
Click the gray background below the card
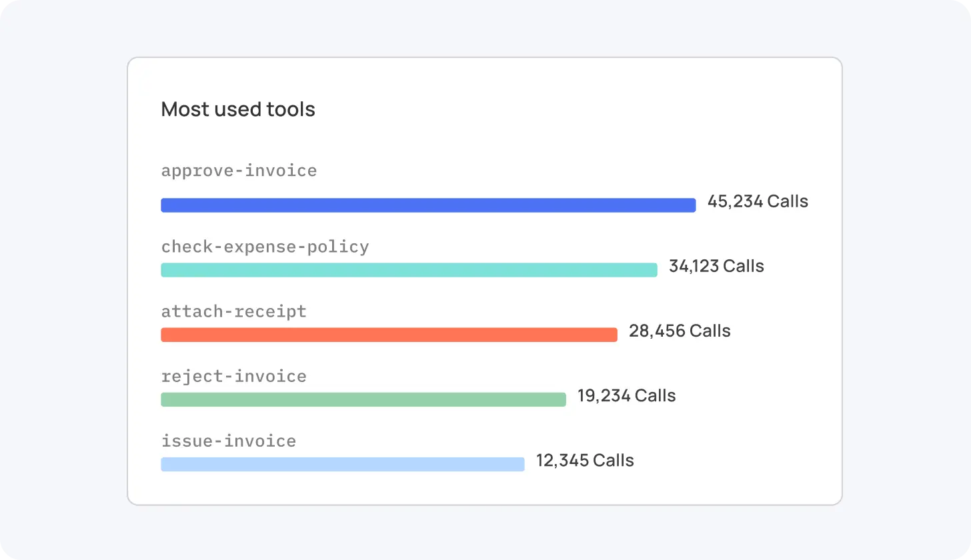(x=485, y=533)
